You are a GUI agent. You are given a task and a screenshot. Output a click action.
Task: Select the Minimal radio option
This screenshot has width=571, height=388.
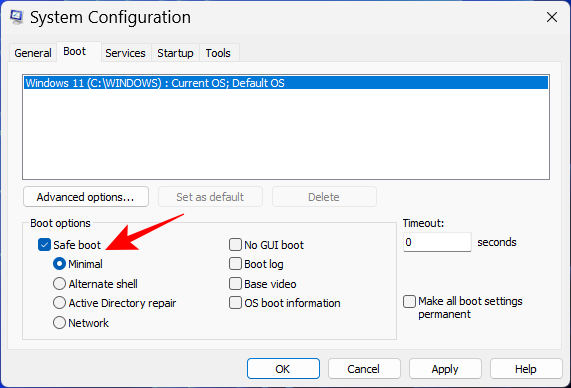(59, 264)
